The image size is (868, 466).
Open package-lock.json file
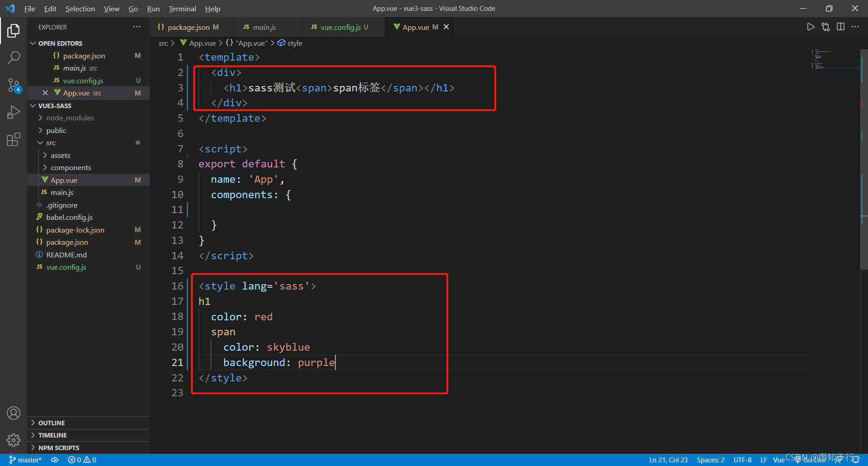coord(88,230)
